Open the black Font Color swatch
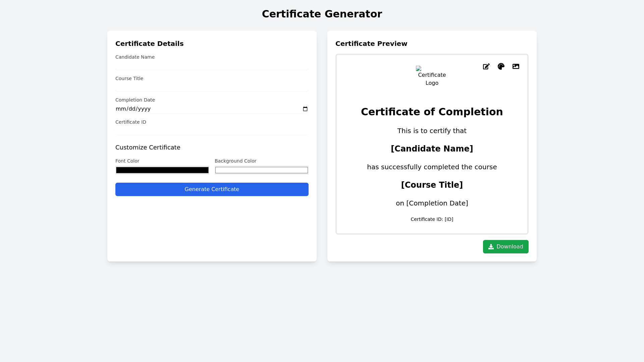644x362 pixels. pos(162,170)
